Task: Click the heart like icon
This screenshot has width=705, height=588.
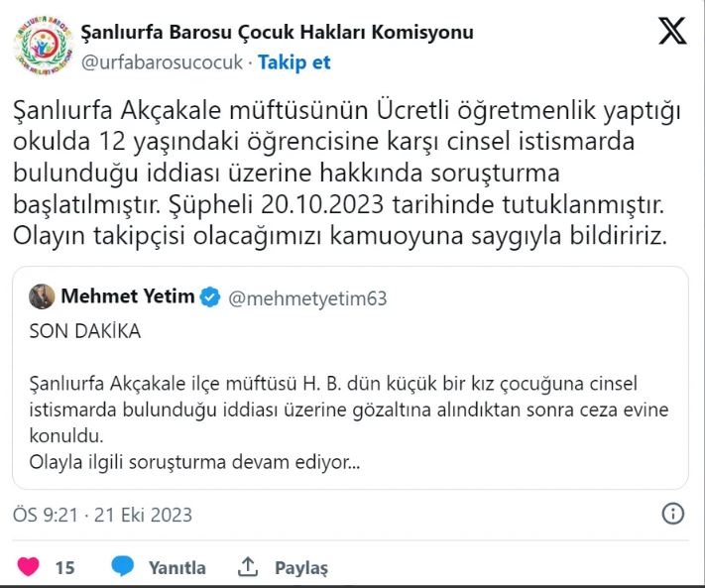Action: click(29, 567)
